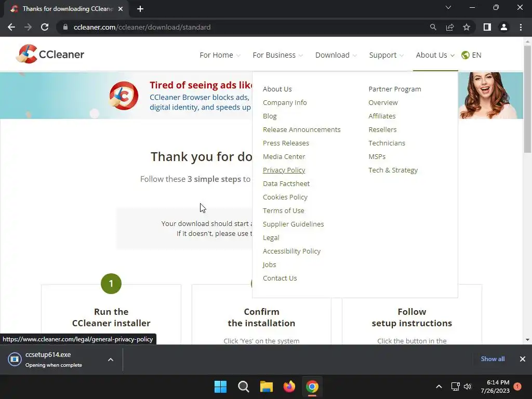Open Media Center

point(284,157)
